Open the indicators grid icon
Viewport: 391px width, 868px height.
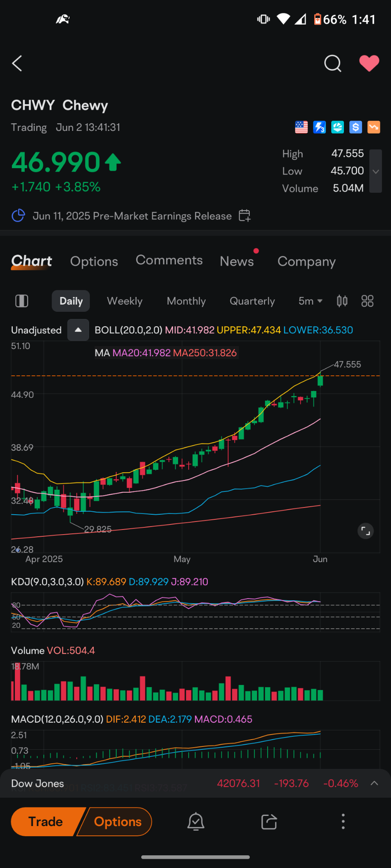(x=367, y=301)
